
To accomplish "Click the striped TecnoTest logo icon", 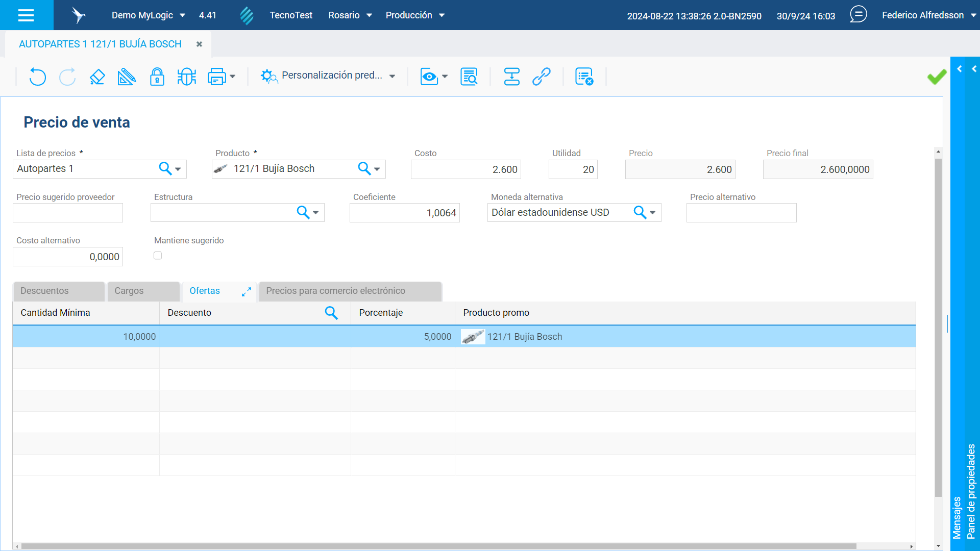I will (247, 15).
